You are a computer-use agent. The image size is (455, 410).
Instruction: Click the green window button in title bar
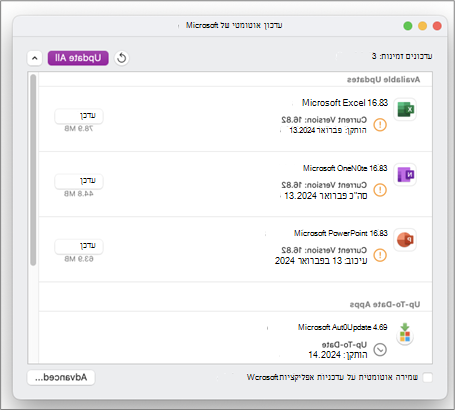(408, 26)
